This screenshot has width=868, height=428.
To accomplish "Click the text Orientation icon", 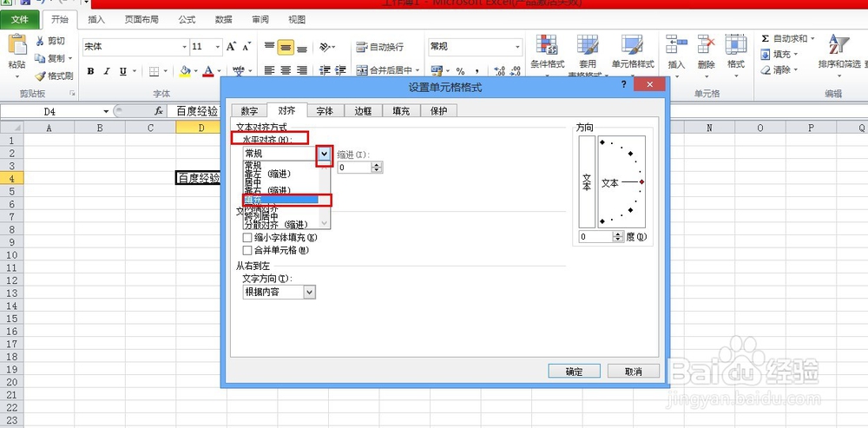I will tap(325, 47).
